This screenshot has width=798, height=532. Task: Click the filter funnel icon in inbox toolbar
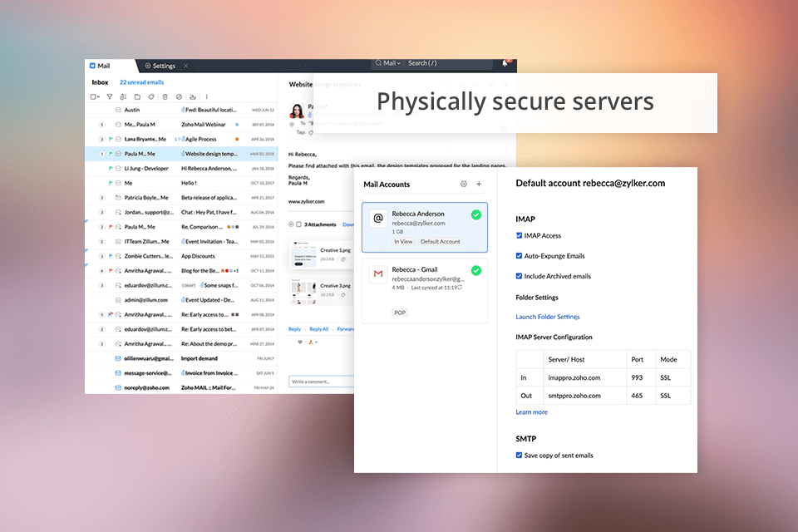[110, 96]
